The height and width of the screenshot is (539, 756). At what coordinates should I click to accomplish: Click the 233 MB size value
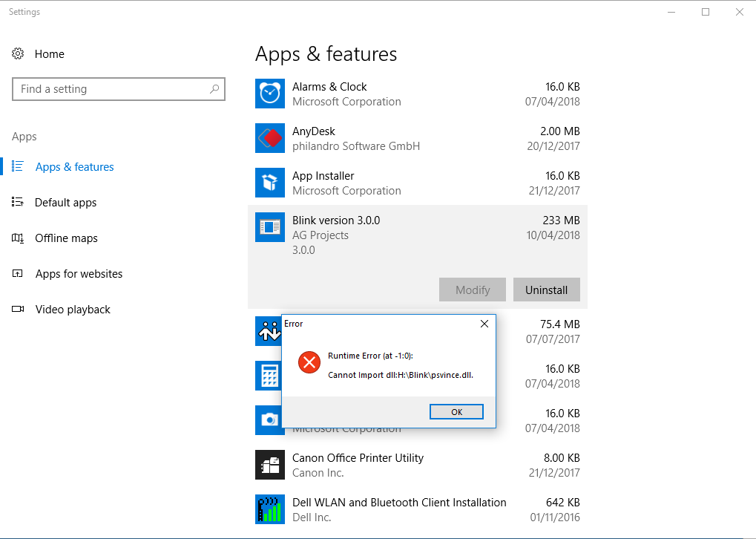point(561,220)
